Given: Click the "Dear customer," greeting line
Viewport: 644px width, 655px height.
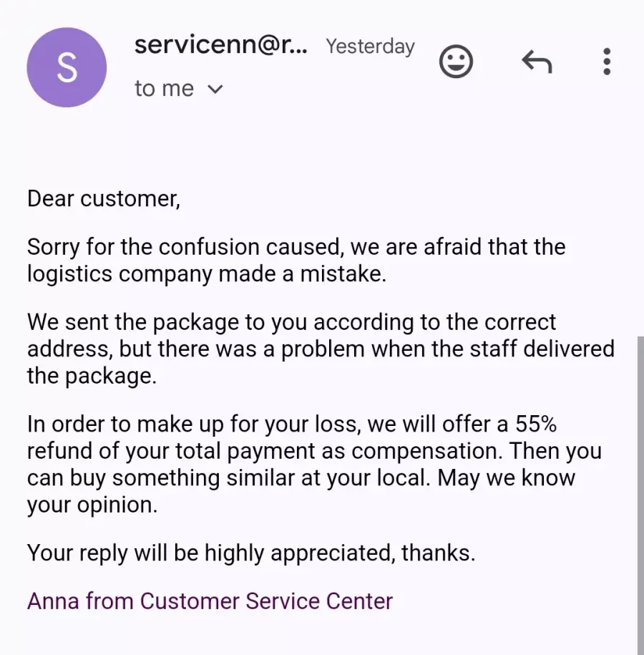Looking at the screenshot, I should (104, 198).
